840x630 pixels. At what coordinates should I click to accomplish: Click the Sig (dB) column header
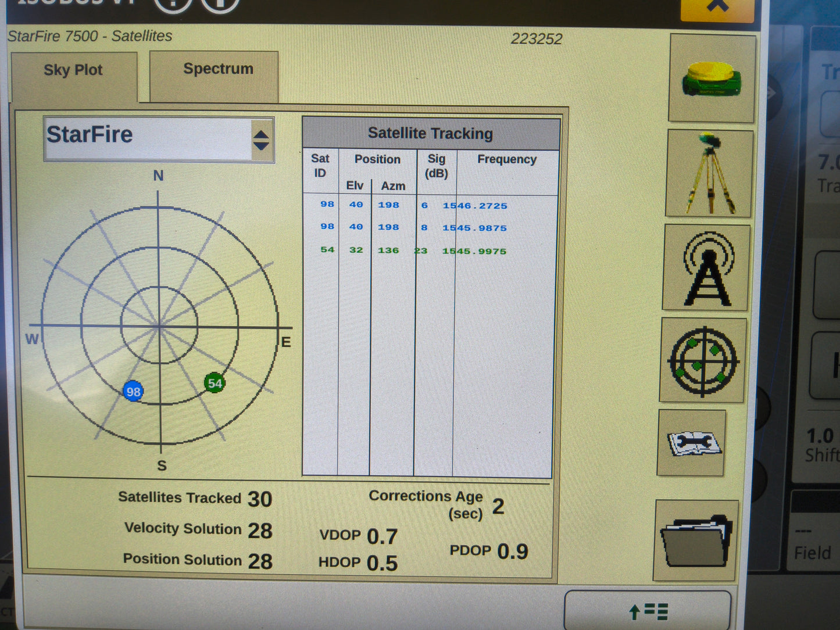[437, 166]
